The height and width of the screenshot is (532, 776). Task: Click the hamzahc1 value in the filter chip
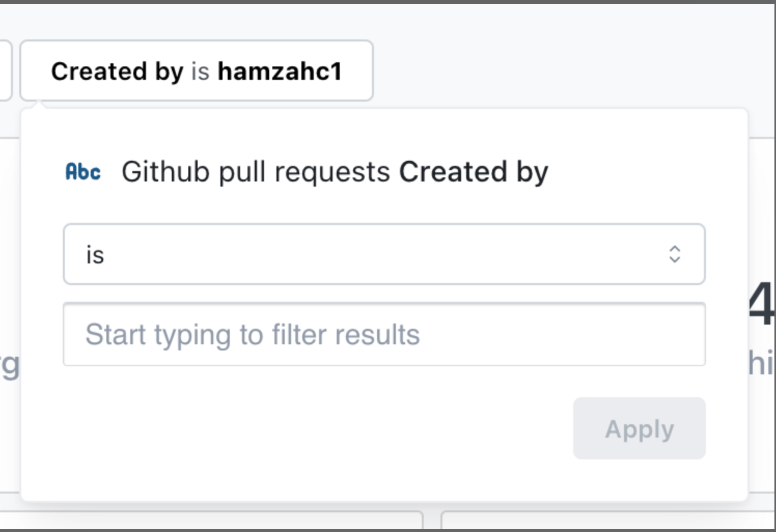280,71
